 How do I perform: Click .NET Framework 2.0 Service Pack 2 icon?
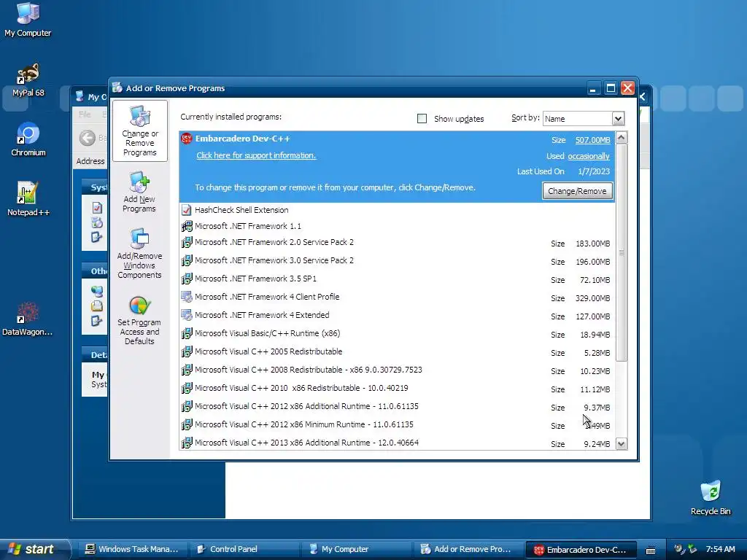186,242
